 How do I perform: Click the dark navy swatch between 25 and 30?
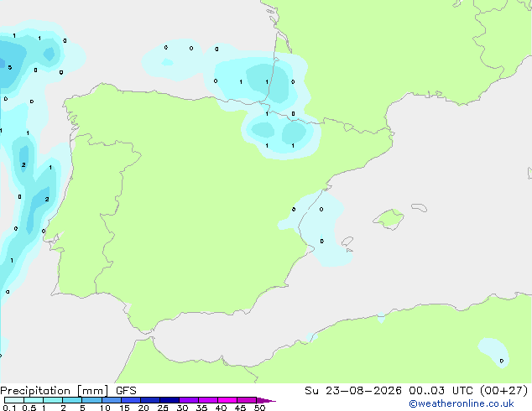(x=170, y=400)
